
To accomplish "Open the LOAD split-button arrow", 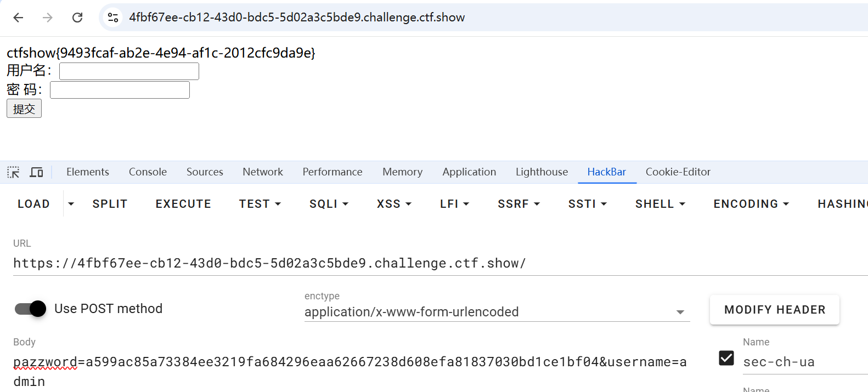I will [71, 204].
